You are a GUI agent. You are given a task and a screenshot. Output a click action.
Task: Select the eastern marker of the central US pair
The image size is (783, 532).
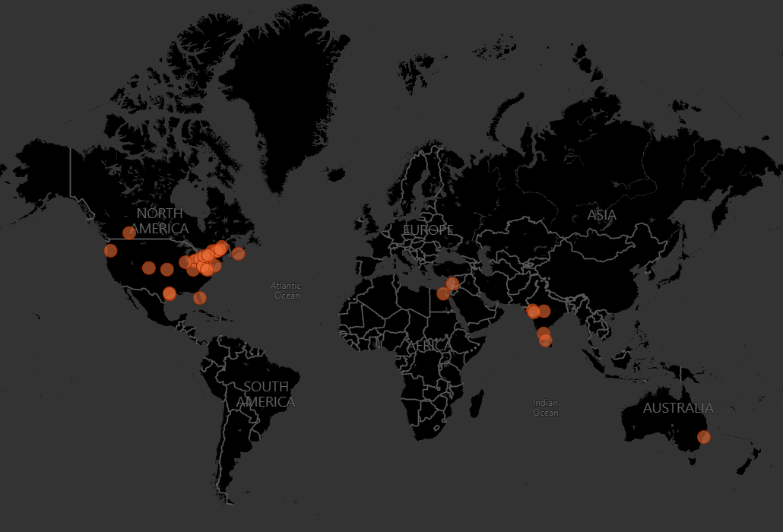(166, 269)
